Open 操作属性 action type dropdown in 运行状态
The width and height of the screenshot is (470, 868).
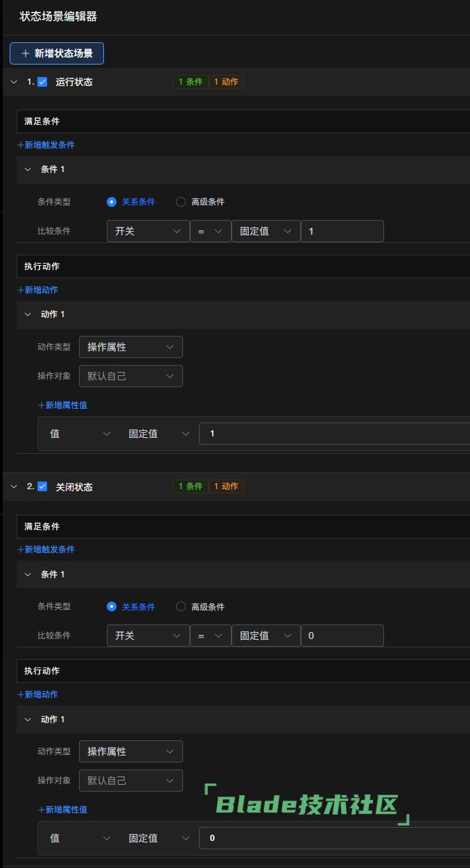click(130, 347)
